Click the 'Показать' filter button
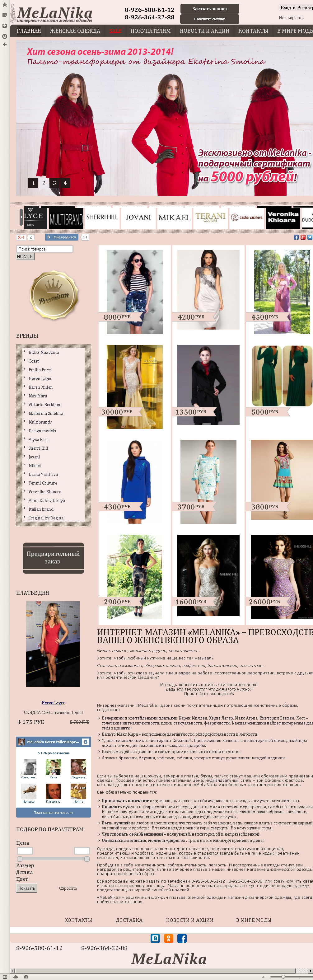Viewport: 313px width, 980px height. click(27, 888)
